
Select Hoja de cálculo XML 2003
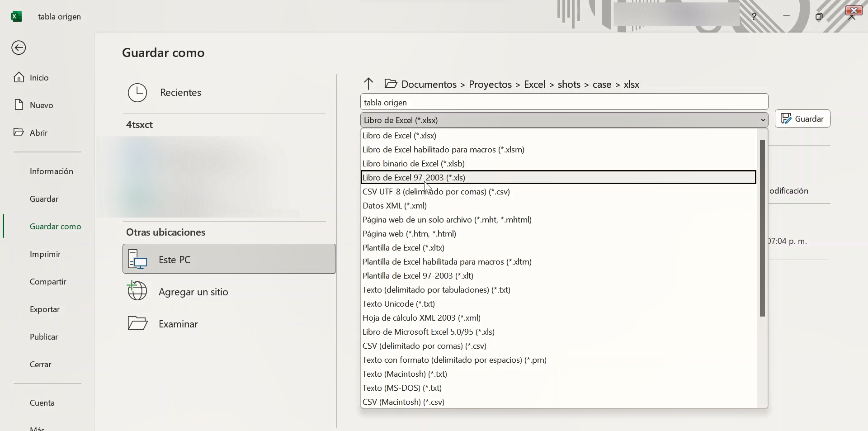tap(559, 317)
